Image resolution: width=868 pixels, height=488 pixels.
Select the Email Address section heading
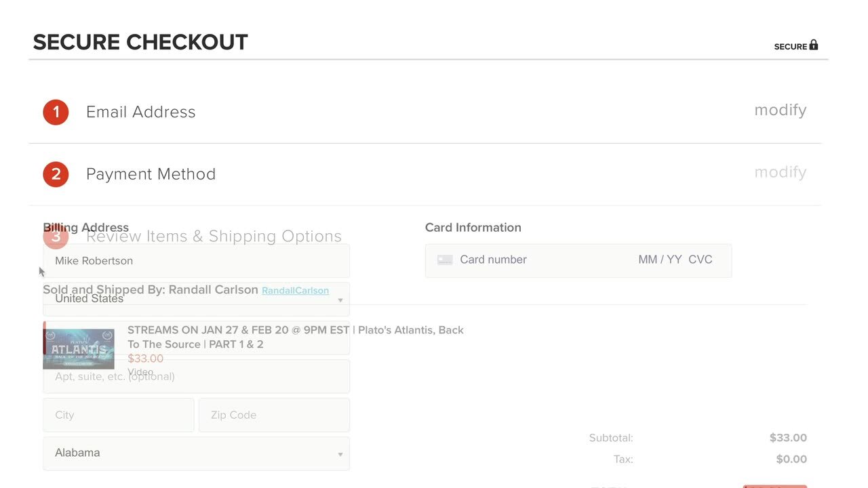coord(140,112)
